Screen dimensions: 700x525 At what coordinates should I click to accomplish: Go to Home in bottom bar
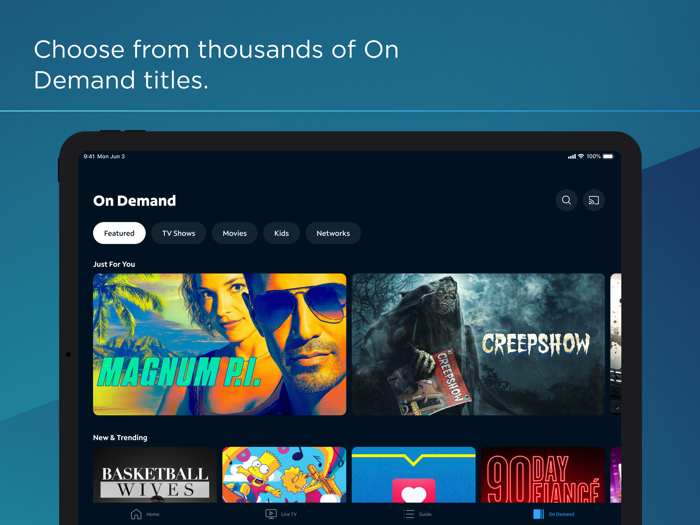point(136,514)
